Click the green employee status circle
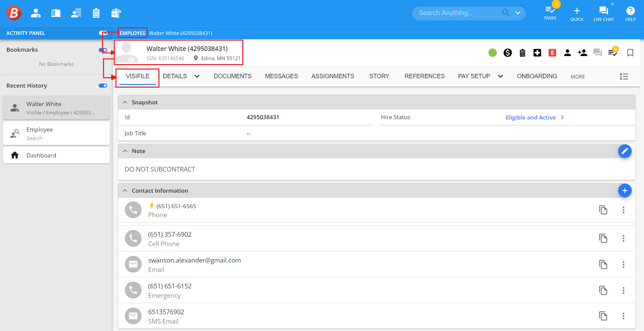 click(x=493, y=53)
